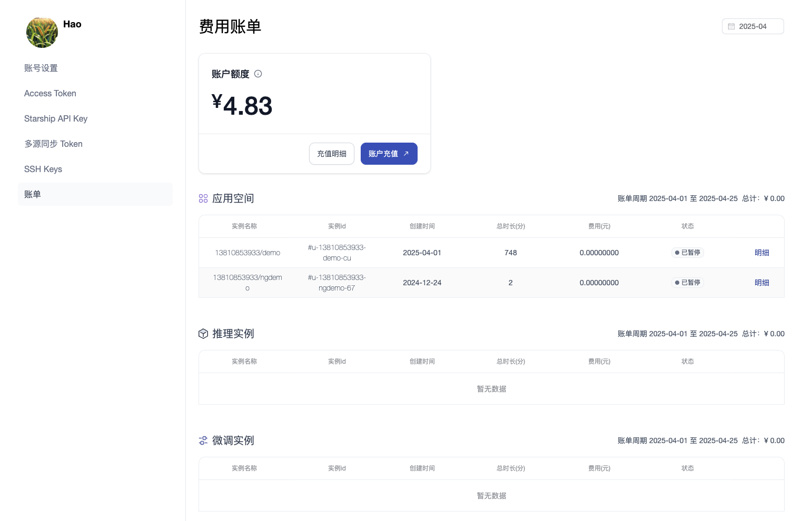812x521 pixels.
Task: Open SSH Keys page
Action: (x=43, y=169)
